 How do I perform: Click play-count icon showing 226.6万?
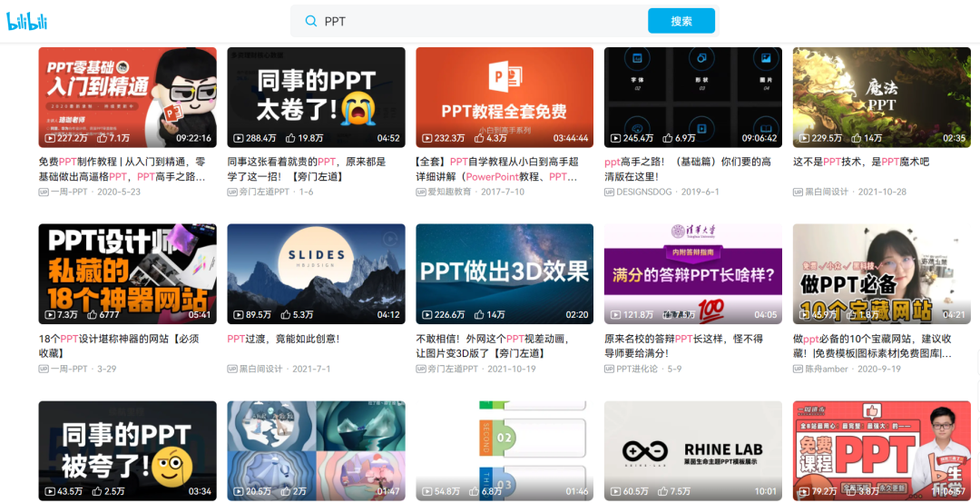(x=426, y=315)
